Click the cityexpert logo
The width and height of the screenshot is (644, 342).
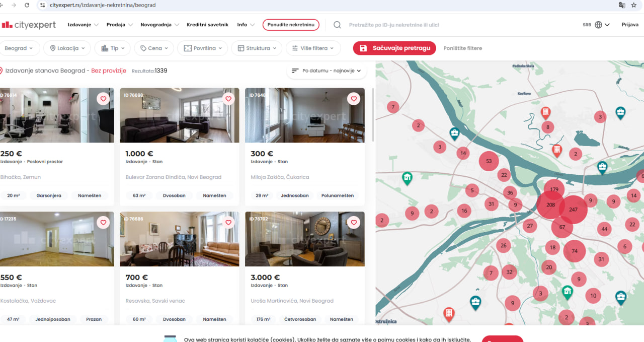click(29, 25)
